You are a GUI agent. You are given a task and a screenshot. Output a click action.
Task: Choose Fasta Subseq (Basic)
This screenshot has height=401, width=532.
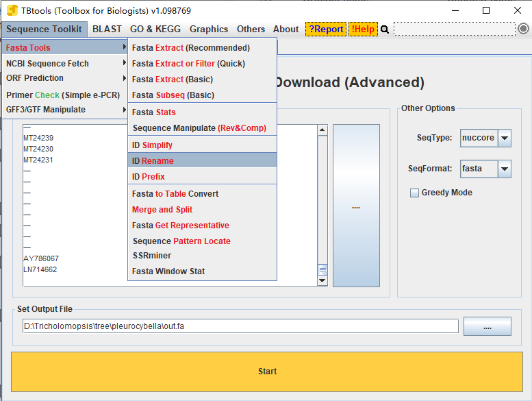pos(202,95)
